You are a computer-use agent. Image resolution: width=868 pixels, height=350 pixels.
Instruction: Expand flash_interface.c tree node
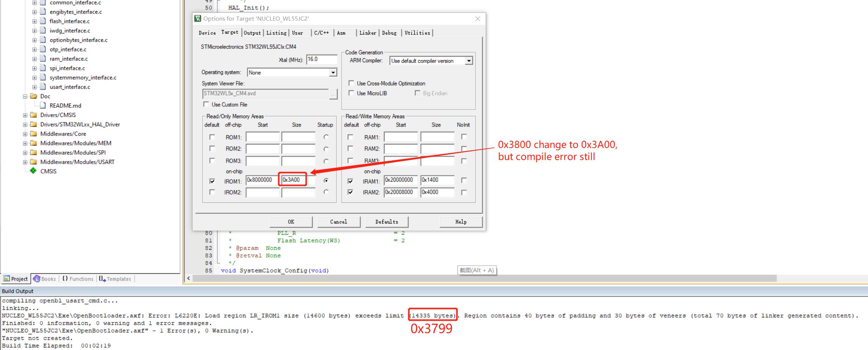click(35, 21)
